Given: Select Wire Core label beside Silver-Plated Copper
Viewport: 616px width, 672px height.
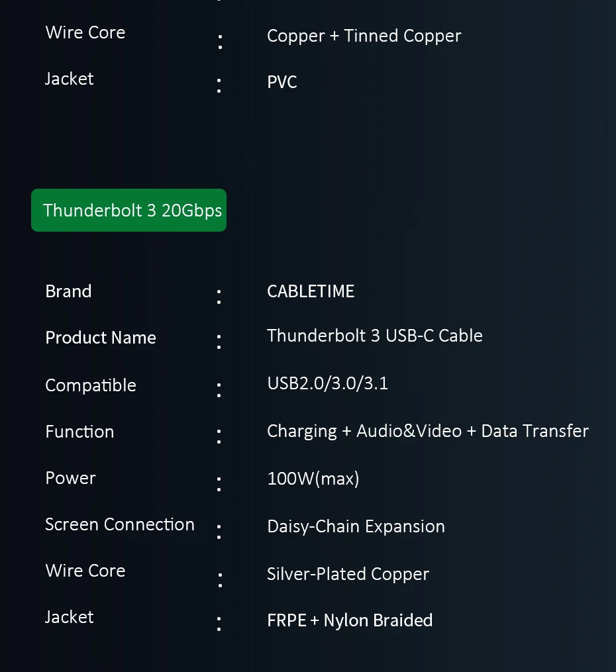Looking at the screenshot, I should pos(85,571).
